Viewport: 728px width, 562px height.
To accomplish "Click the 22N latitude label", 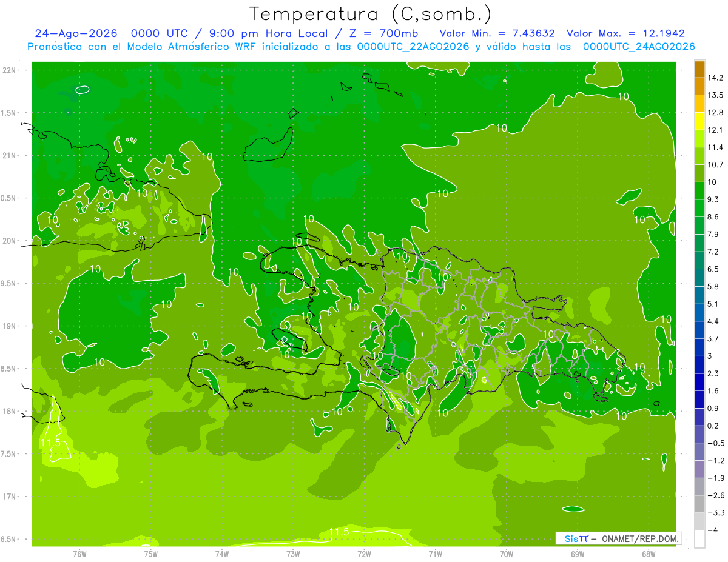I will (10, 70).
